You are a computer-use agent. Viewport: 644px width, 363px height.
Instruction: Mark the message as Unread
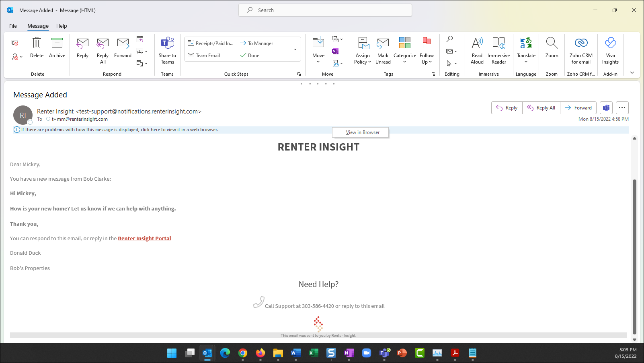(x=383, y=50)
